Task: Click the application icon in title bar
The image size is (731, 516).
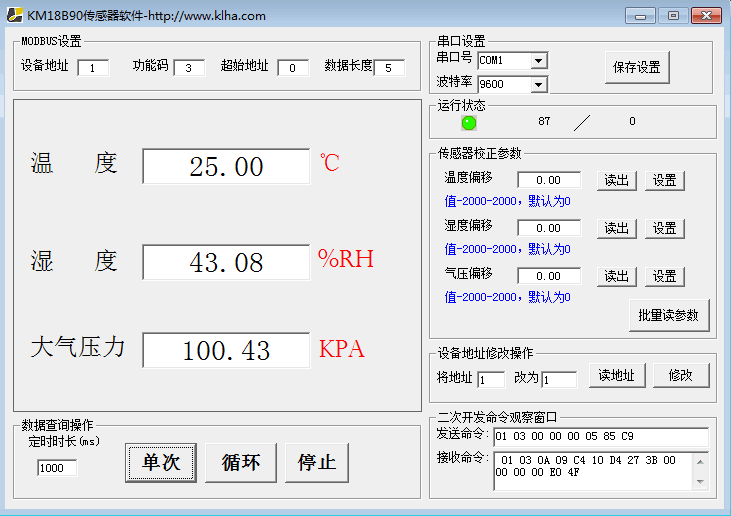Action: [x=14, y=15]
